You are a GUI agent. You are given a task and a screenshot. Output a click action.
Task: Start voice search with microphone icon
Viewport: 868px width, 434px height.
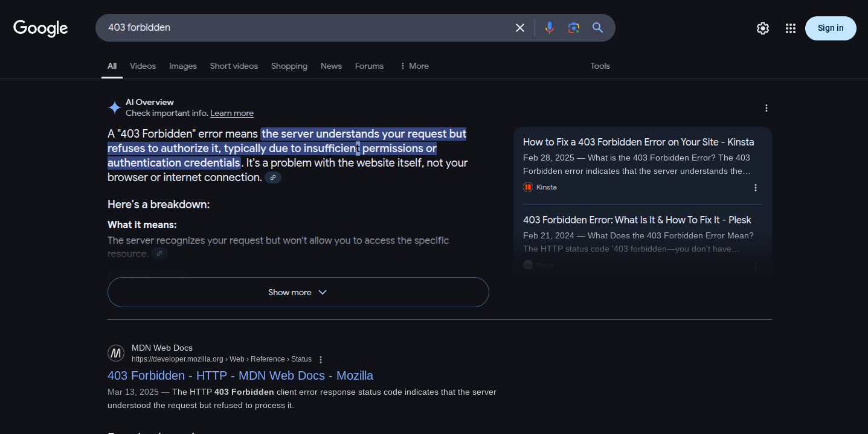549,28
